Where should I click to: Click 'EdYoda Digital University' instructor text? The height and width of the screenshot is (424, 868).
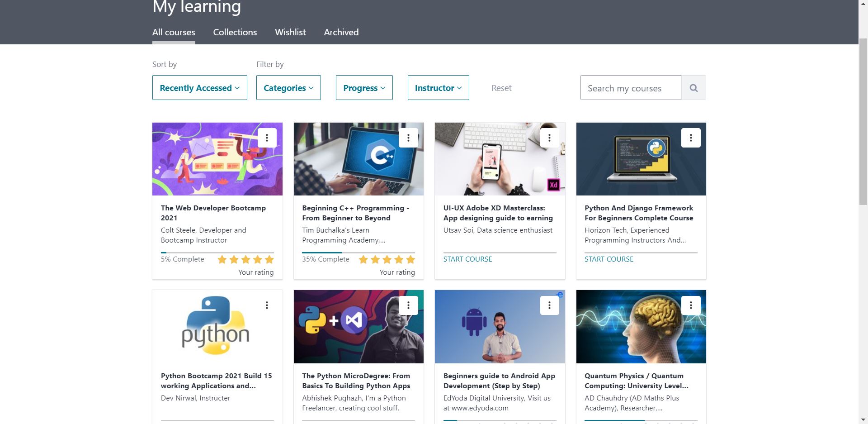point(497,403)
